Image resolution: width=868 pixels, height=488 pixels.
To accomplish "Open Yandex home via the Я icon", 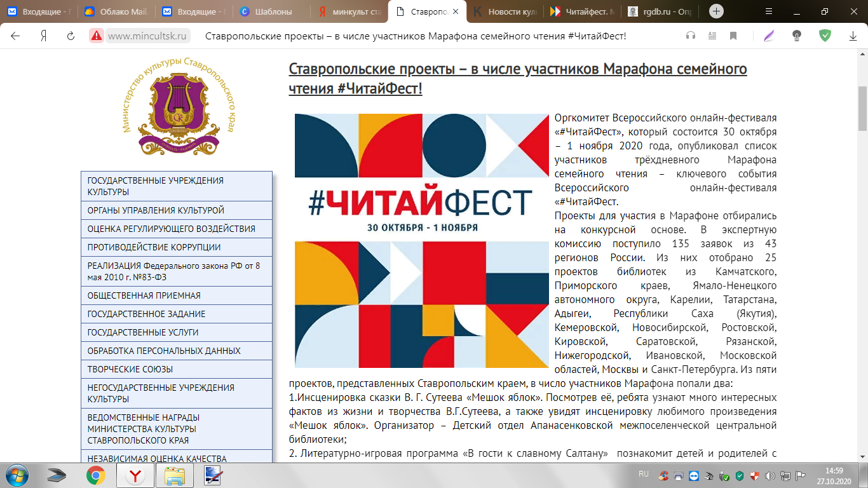I will click(44, 36).
